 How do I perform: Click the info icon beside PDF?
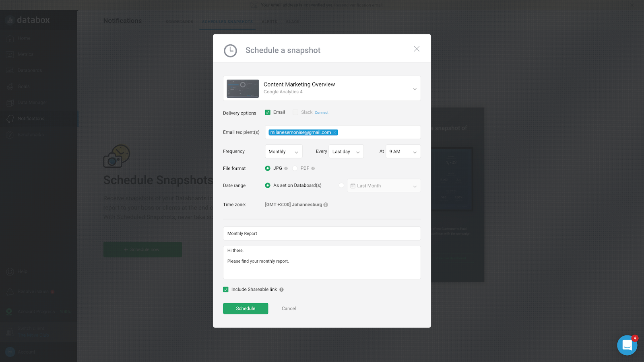[313, 169]
